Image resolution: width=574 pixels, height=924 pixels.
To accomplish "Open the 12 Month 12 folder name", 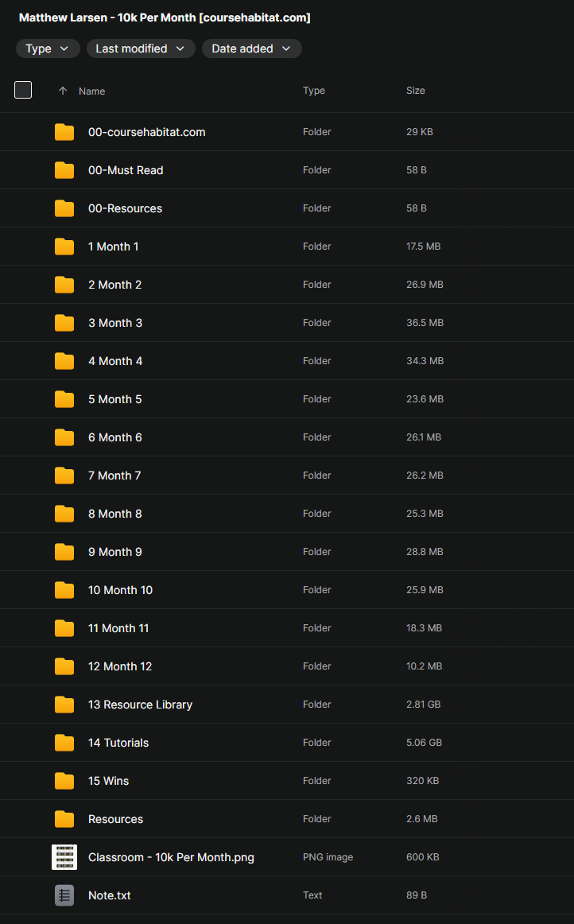I will tap(120, 666).
